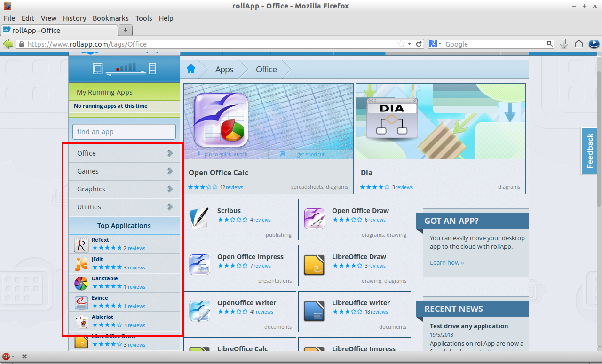602x364 pixels.
Task: Open Test drive any application news
Action: (469, 326)
